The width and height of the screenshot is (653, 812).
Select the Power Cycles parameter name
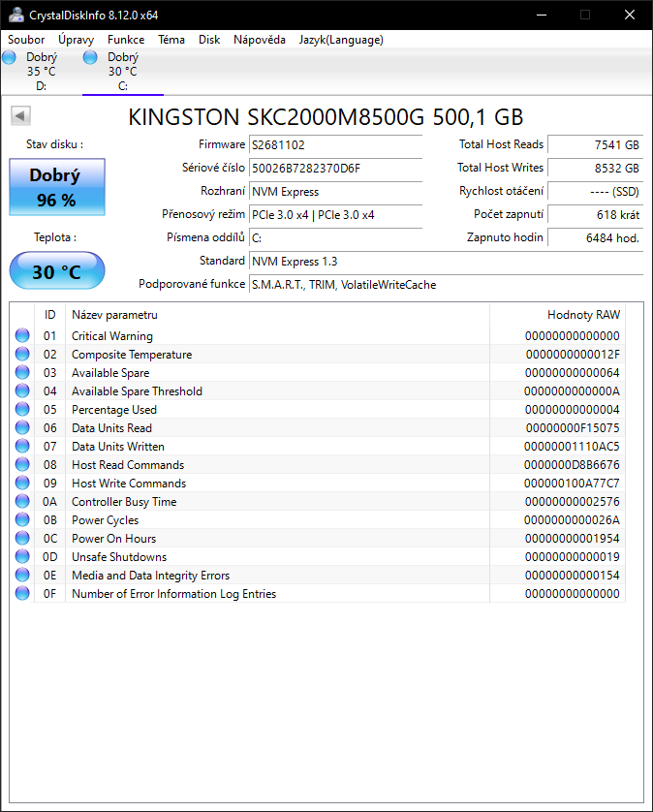coord(106,520)
